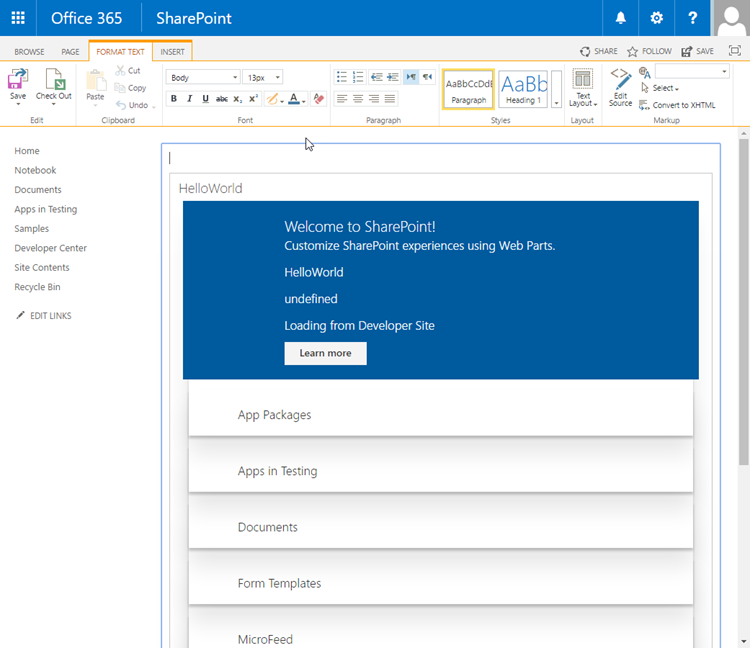Click Convert to XHTML
Viewport: 750px width, 648px height.
677,105
